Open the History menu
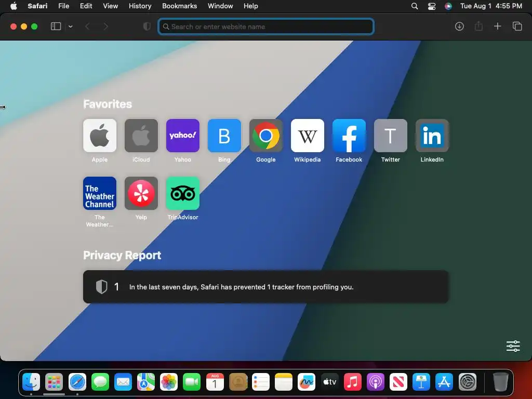The width and height of the screenshot is (532, 399). pos(140,6)
